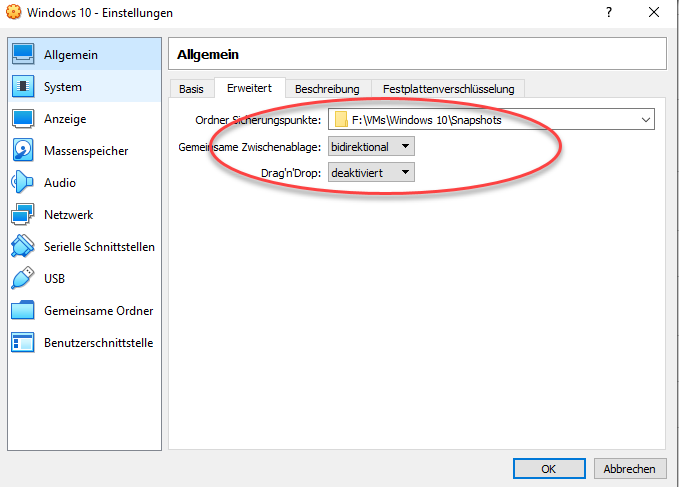The width and height of the screenshot is (679, 487).
Task: Switch to the Basis tab
Action: tap(191, 89)
